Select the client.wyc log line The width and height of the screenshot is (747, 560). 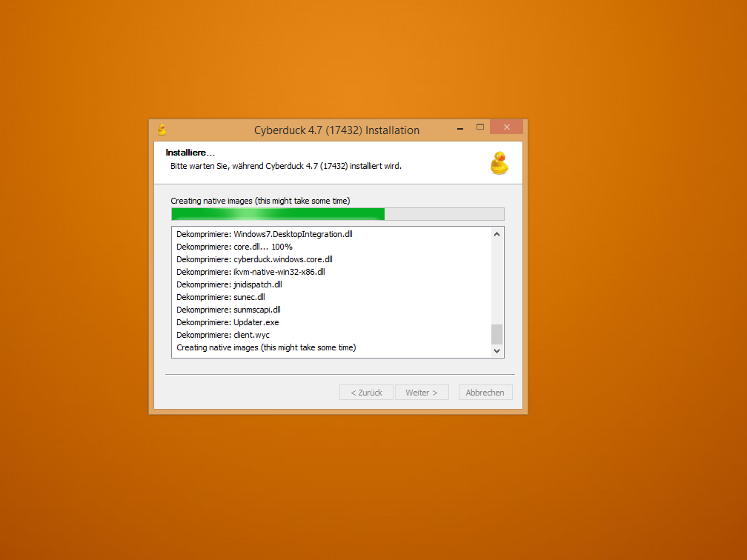tap(222, 335)
